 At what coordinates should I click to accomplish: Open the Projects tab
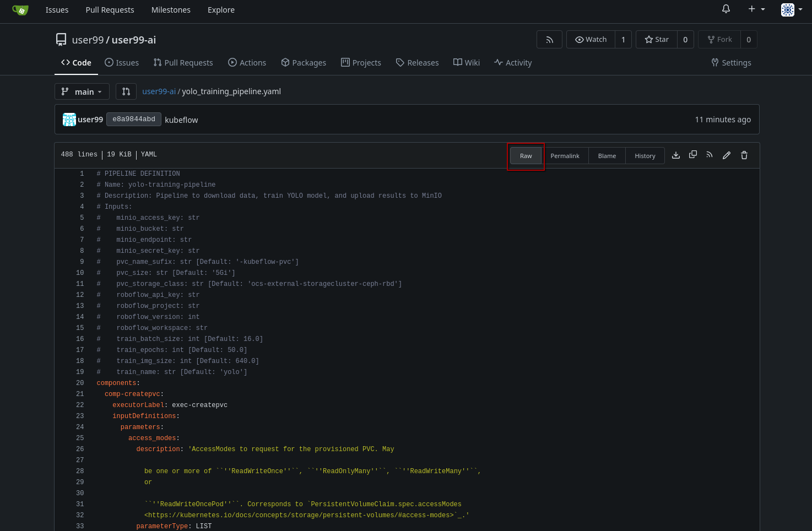click(361, 63)
